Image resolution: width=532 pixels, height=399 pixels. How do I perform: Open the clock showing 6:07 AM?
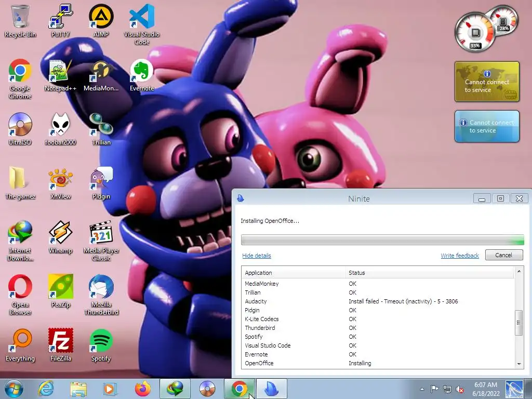(486, 389)
